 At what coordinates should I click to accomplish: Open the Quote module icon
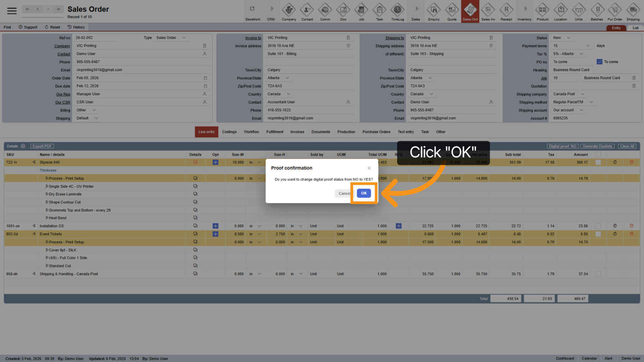(452, 12)
